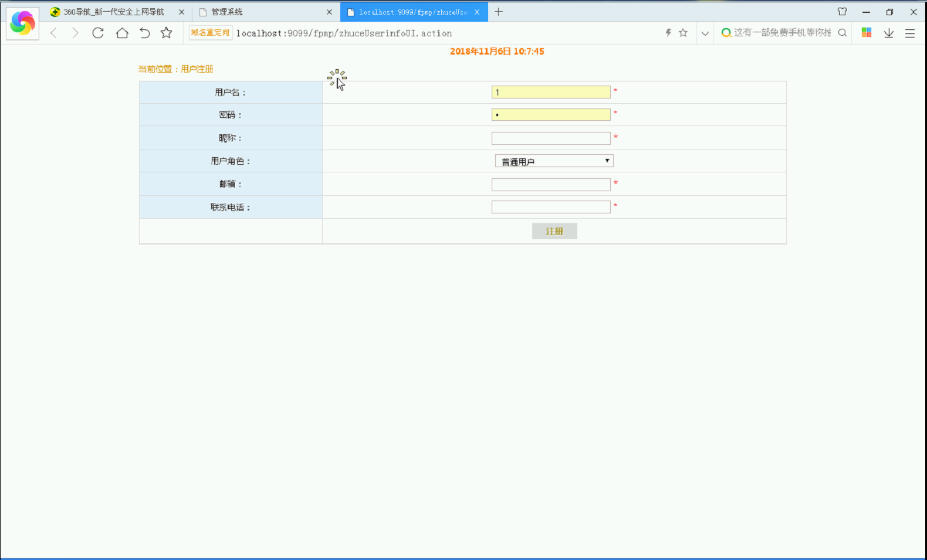Reload the page with refresh icon
Viewport: 927px width, 560px height.
click(x=98, y=33)
